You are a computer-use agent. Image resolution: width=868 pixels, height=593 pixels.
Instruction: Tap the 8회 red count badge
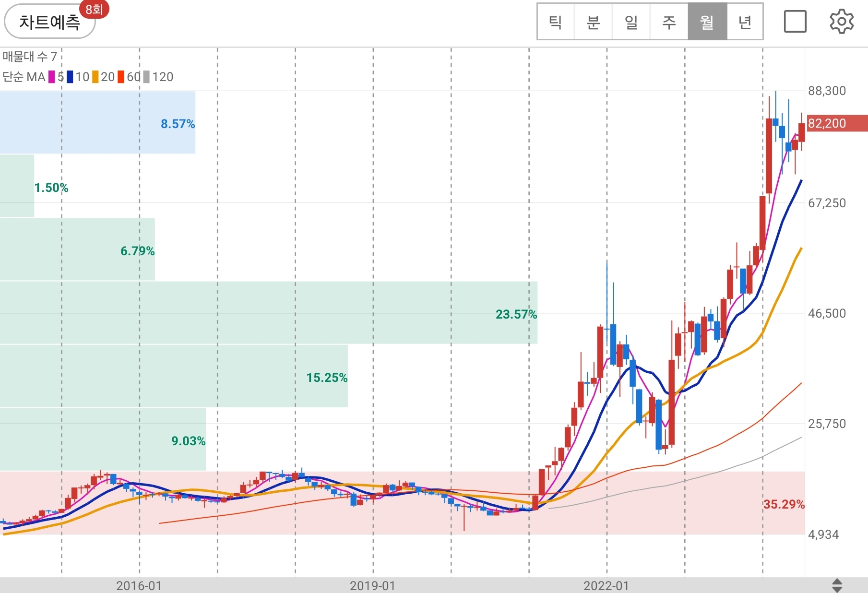point(94,9)
